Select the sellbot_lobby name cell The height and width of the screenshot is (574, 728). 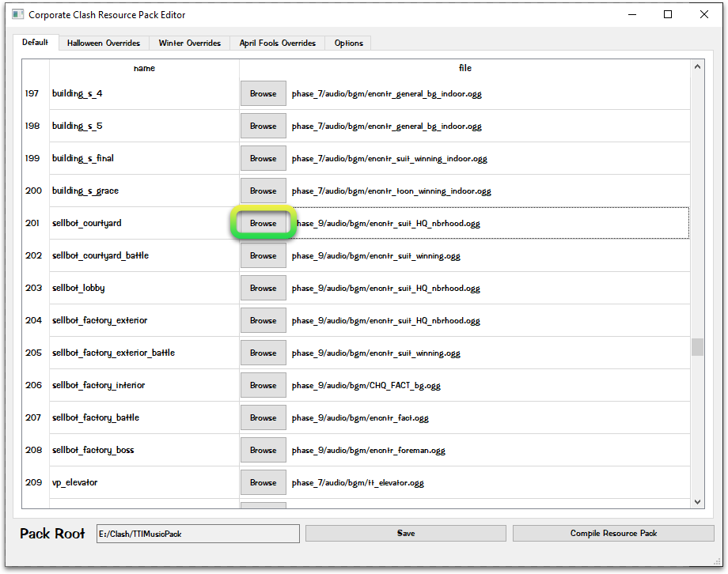(x=144, y=288)
